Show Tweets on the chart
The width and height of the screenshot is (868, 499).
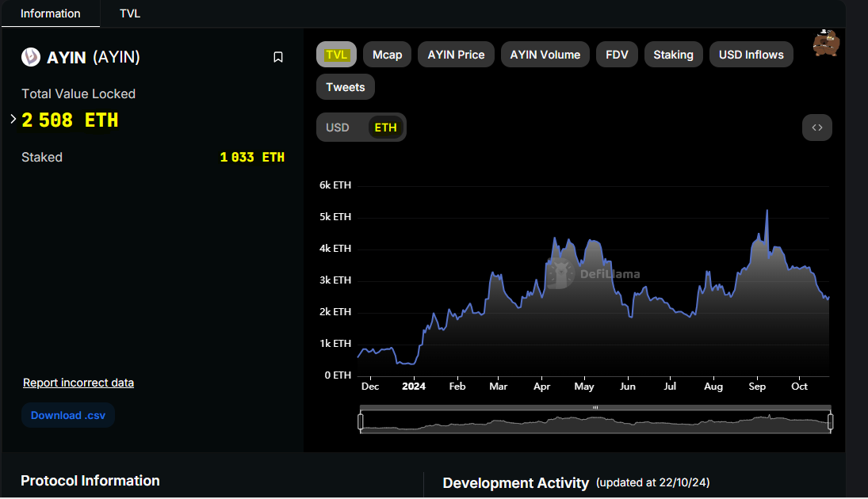pos(346,87)
